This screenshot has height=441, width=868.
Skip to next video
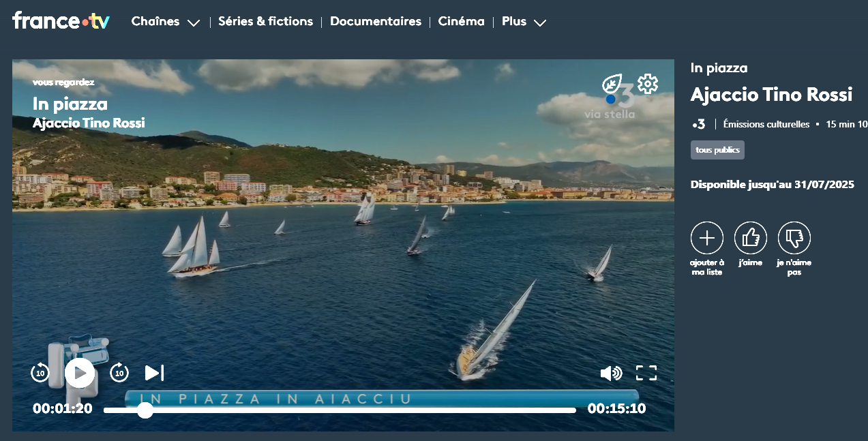pos(154,373)
